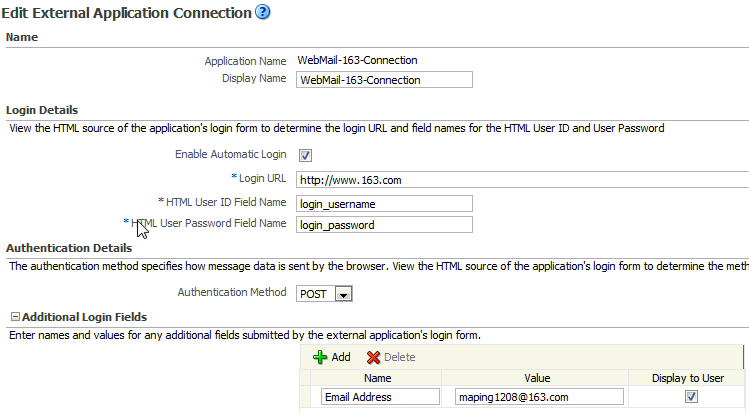
Task: Click the Display to User column header
Action: click(688, 378)
